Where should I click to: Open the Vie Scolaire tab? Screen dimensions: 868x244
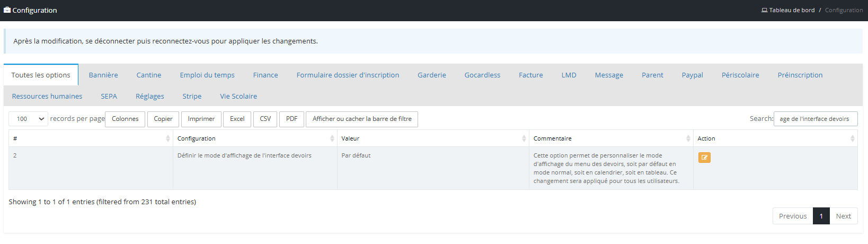238,96
